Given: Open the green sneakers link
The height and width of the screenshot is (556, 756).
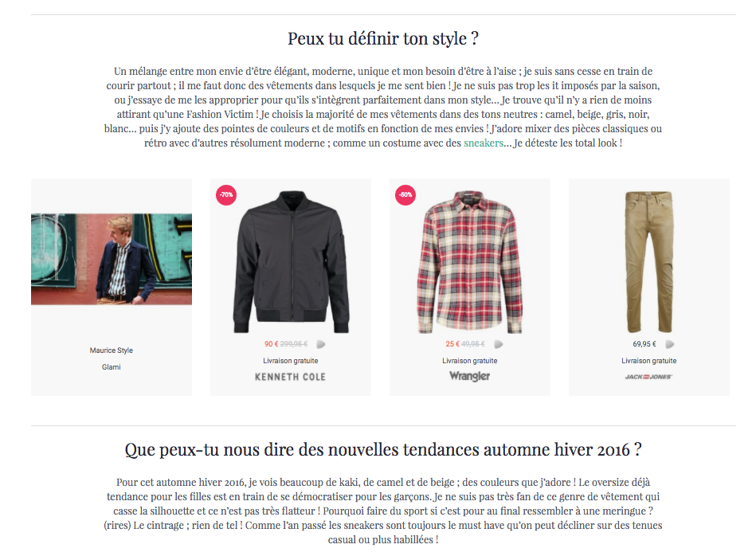Looking at the screenshot, I should [484, 143].
